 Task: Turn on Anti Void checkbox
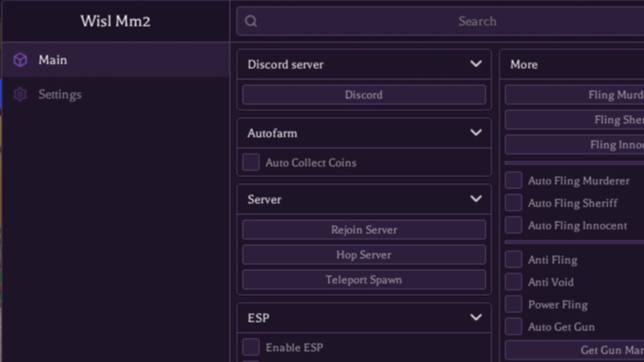(x=514, y=282)
